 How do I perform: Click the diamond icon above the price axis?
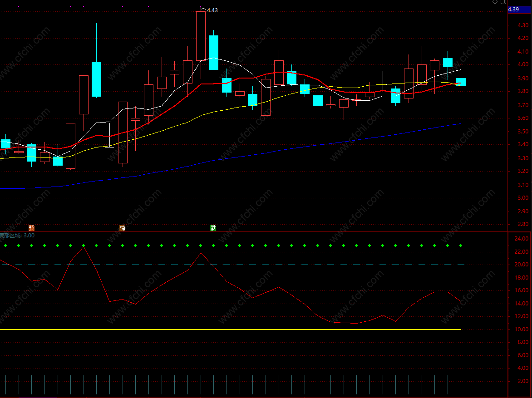495,2
